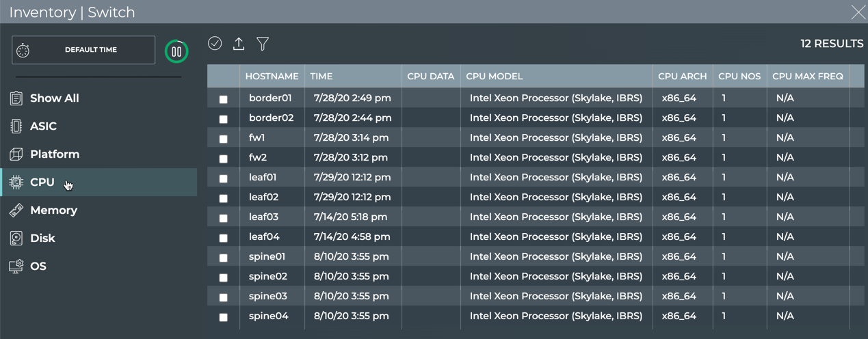Open the Default Time selector

click(x=83, y=50)
